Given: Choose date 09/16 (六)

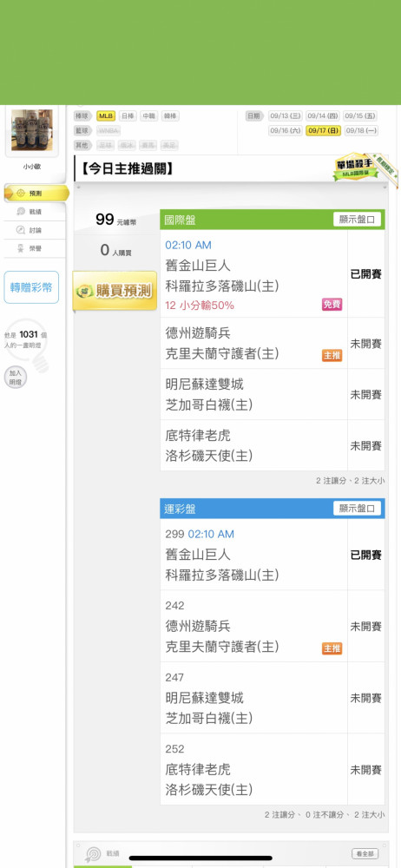Looking at the screenshot, I should [x=286, y=131].
